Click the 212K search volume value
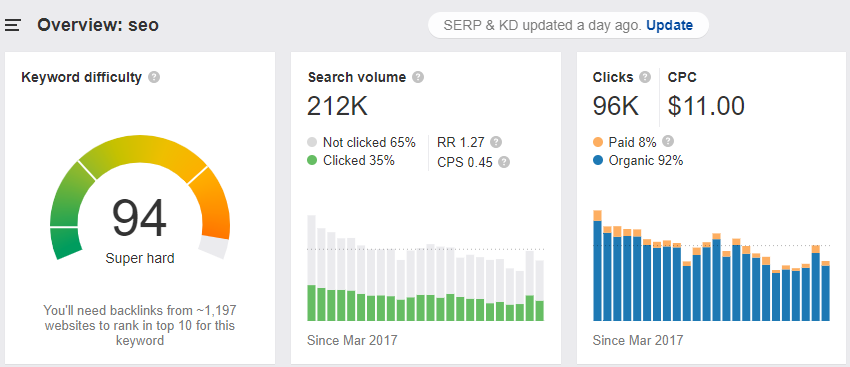The width and height of the screenshot is (850, 367). point(337,106)
